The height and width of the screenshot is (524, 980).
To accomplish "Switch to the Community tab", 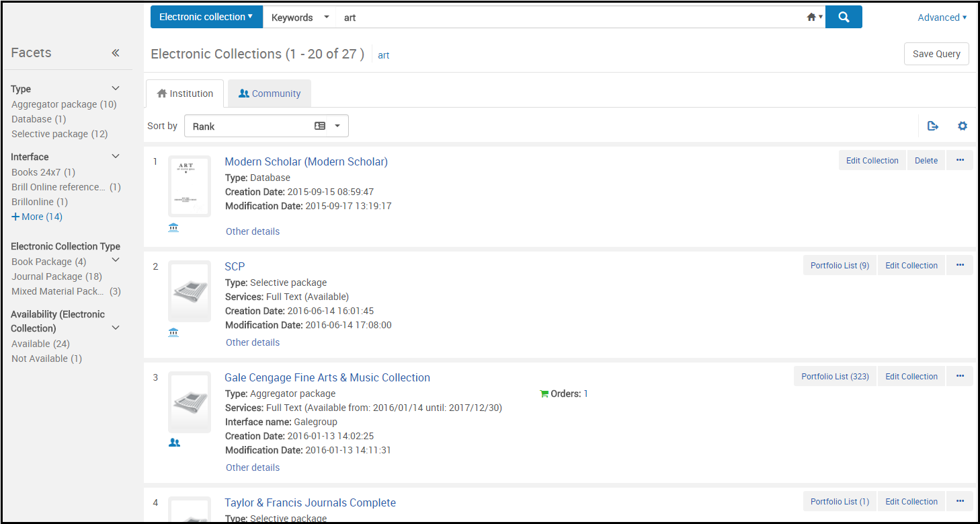I will point(270,93).
